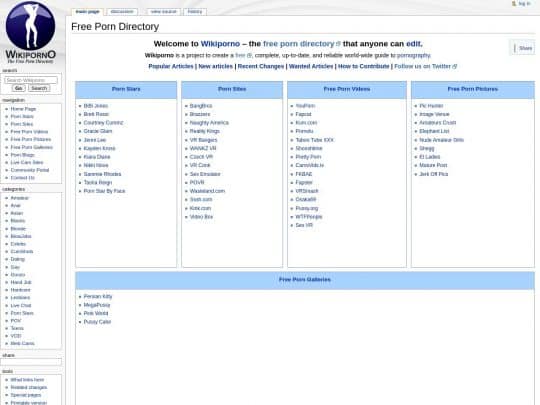Image resolution: width=540 pixels, height=405 pixels.
Task: Click the Wikiporno link in welcome heading
Action: coord(220,44)
